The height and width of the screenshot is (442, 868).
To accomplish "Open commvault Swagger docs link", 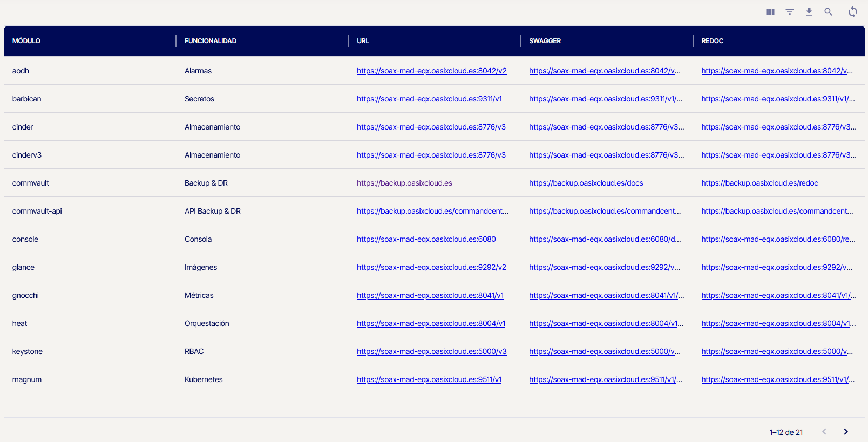I will pyautogui.click(x=586, y=183).
